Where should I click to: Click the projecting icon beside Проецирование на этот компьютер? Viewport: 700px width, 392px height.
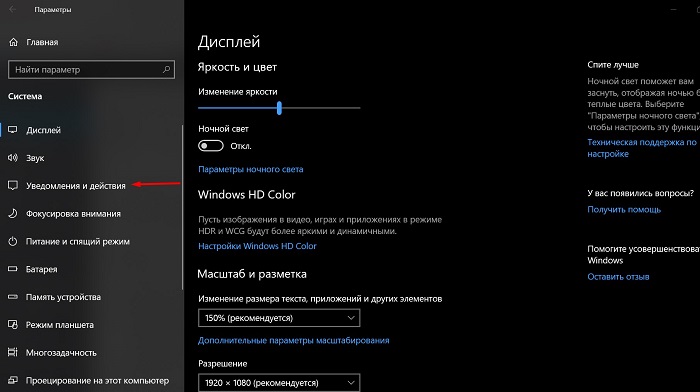tap(12, 380)
